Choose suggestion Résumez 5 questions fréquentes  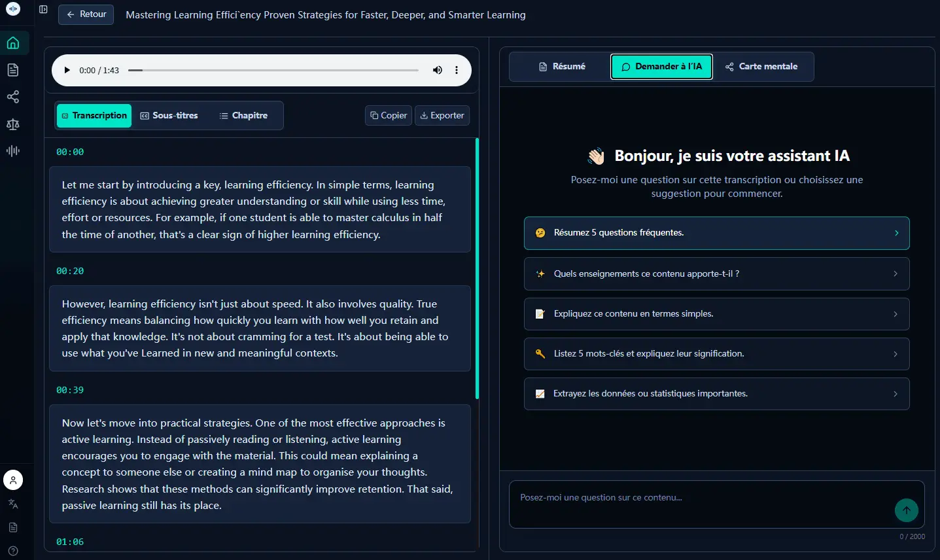coord(716,233)
